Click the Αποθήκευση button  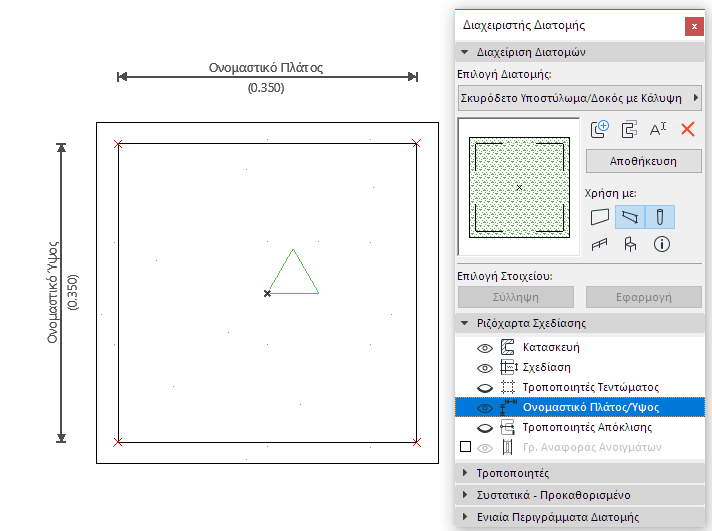[643, 161]
